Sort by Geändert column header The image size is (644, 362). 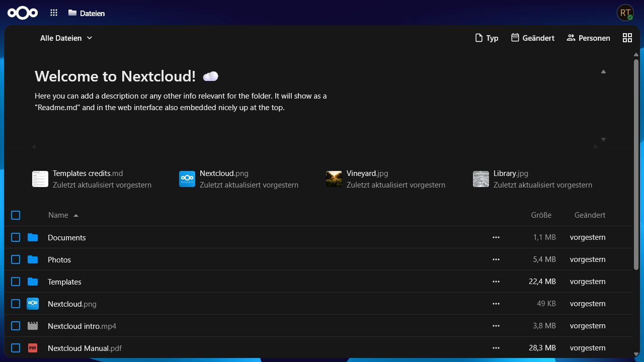tap(590, 215)
